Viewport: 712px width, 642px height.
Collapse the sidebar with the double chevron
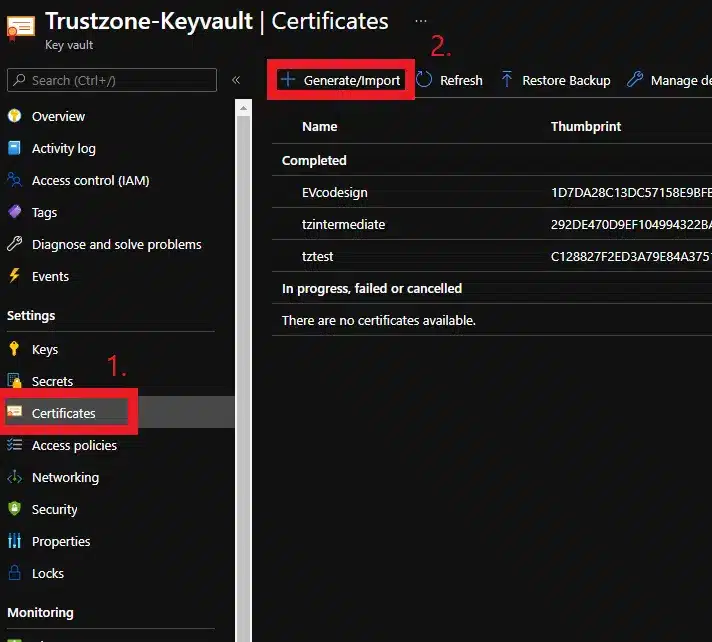click(236, 80)
